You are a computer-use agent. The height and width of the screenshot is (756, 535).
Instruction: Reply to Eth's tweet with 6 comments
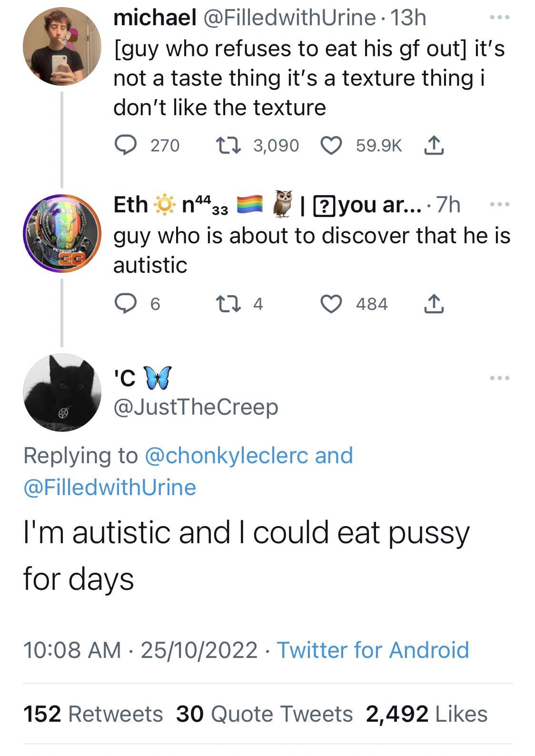tap(126, 304)
